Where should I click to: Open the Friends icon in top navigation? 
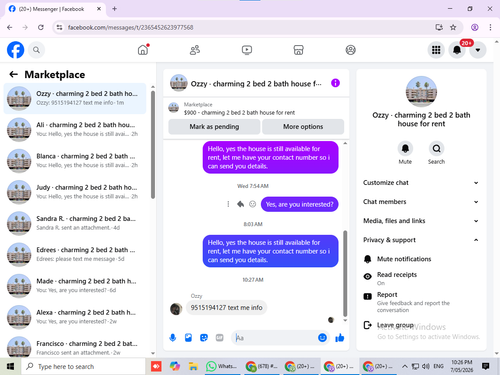[195, 50]
